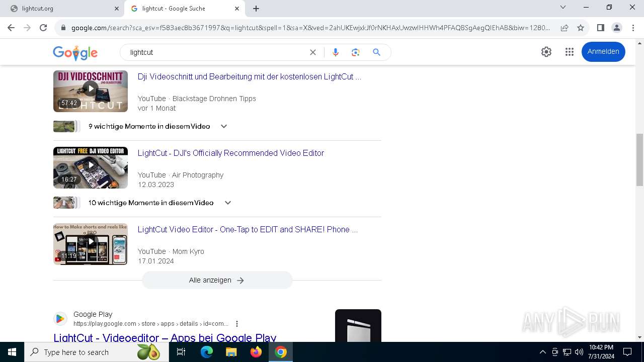
Task: Close the lightcut.org tab
Action: tap(116, 9)
